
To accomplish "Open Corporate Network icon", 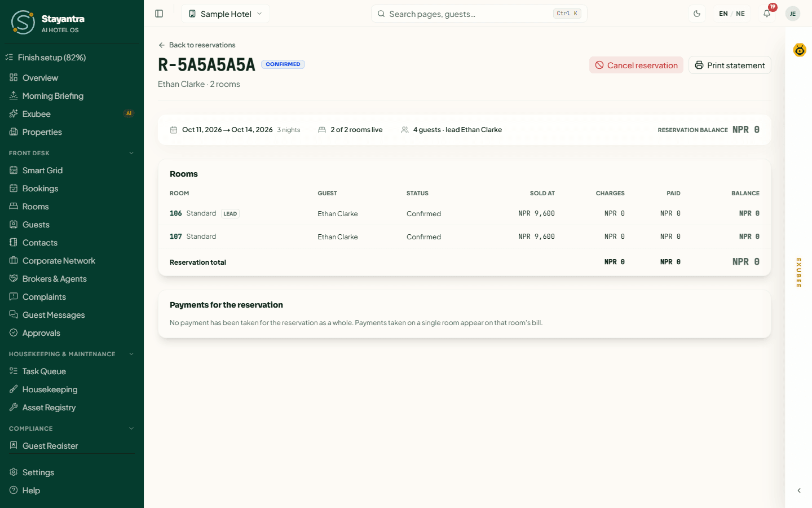I will pyautogui.click(x=14, y=261).
